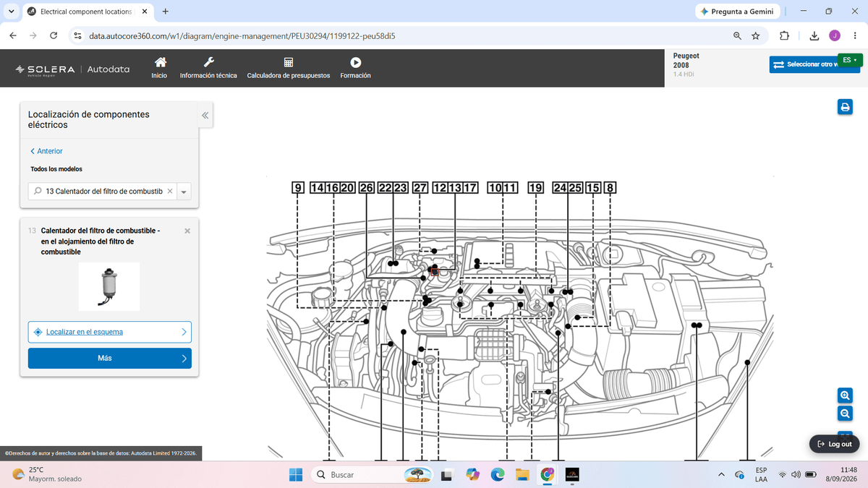
Task: Select component label 14 in diagram
Action: pos(317,188)
